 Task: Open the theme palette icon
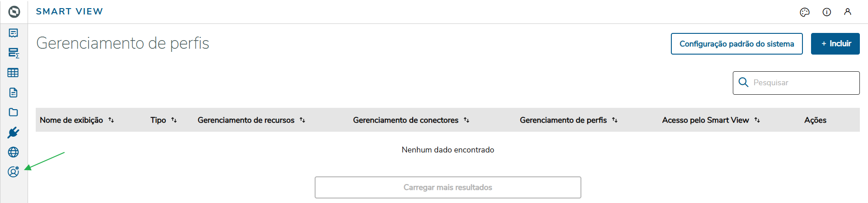[x=805, y=12]
